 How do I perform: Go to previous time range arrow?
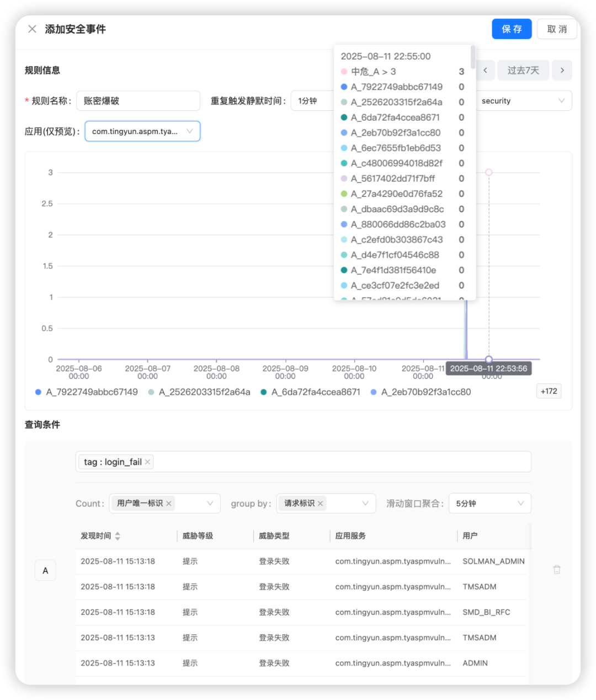click(485, 71)
